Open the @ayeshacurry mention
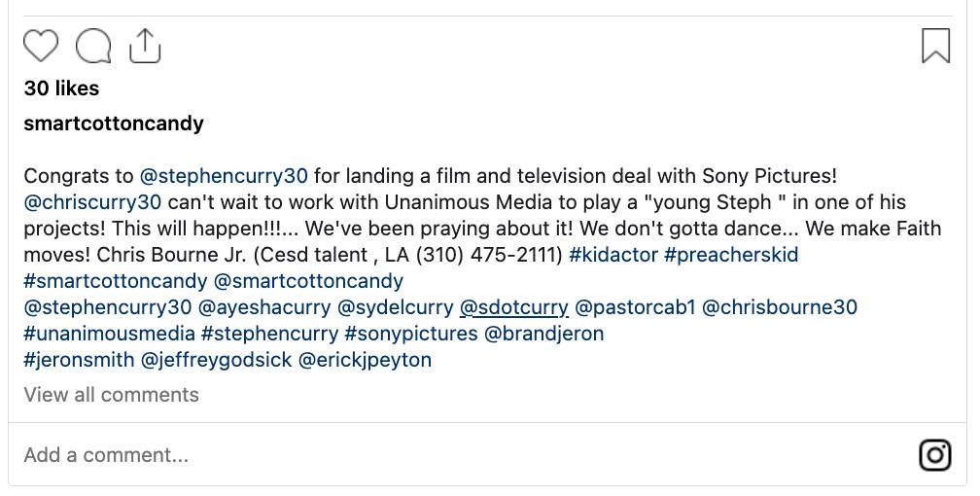Screen dimensions: 980x496 click(264, 307)
